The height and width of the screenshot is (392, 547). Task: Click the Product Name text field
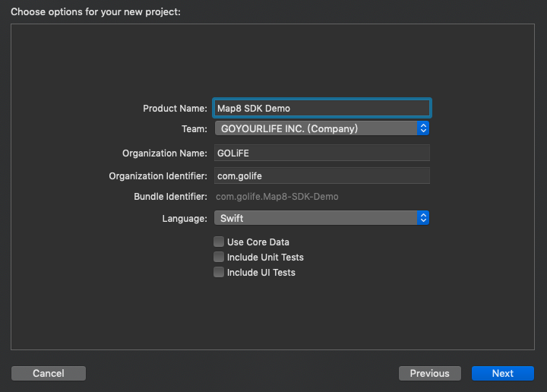321,108
